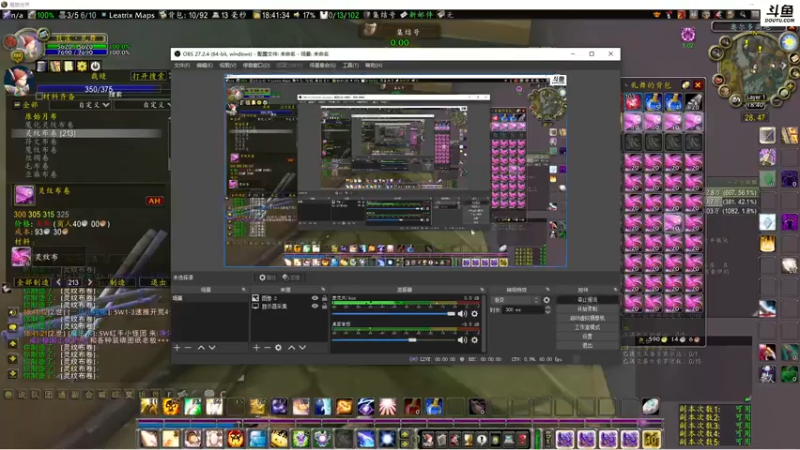Click second mixer channel volume slider
800x450 pixels.
(x=393, y=340)
